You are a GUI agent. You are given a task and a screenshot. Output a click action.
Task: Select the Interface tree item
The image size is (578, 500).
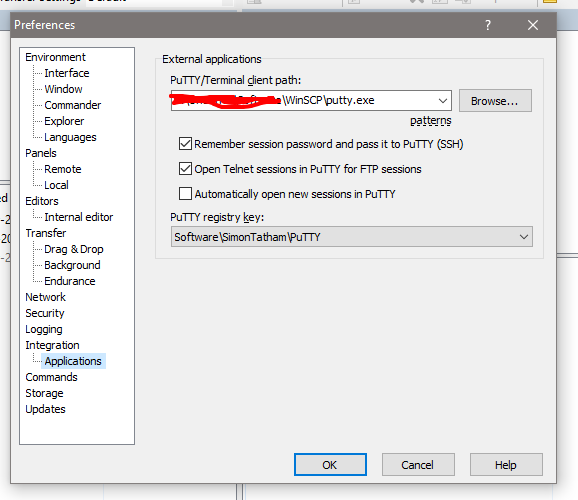click(67, 73)
